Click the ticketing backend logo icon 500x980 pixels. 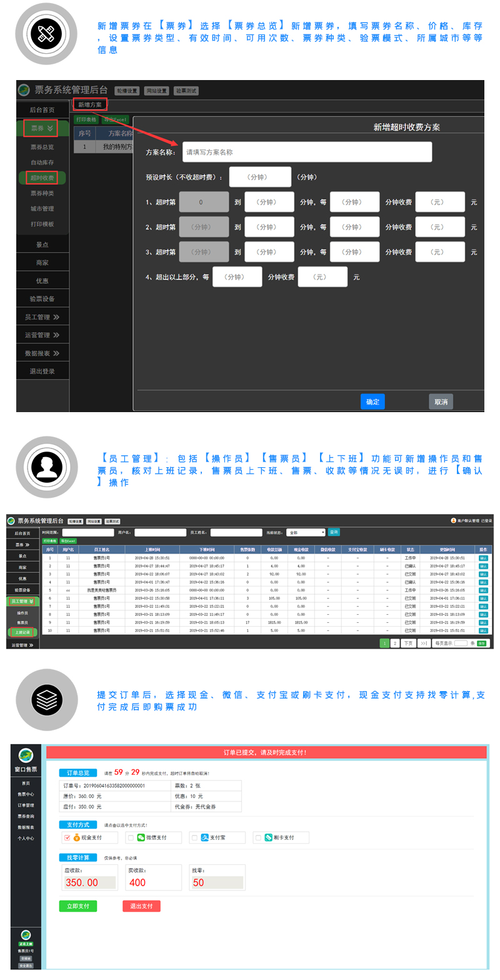point(24,90)
